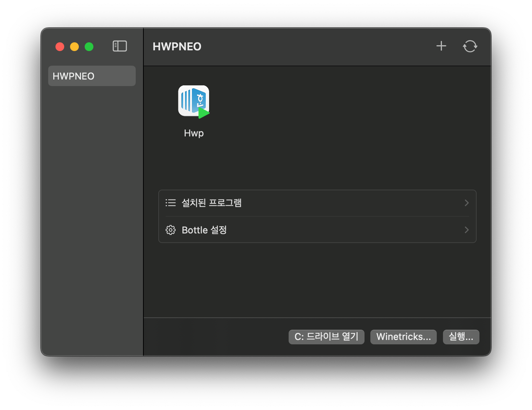Click the plus icon to add bottle
Screen dimensions: 532x410
(x=441, y=46)
